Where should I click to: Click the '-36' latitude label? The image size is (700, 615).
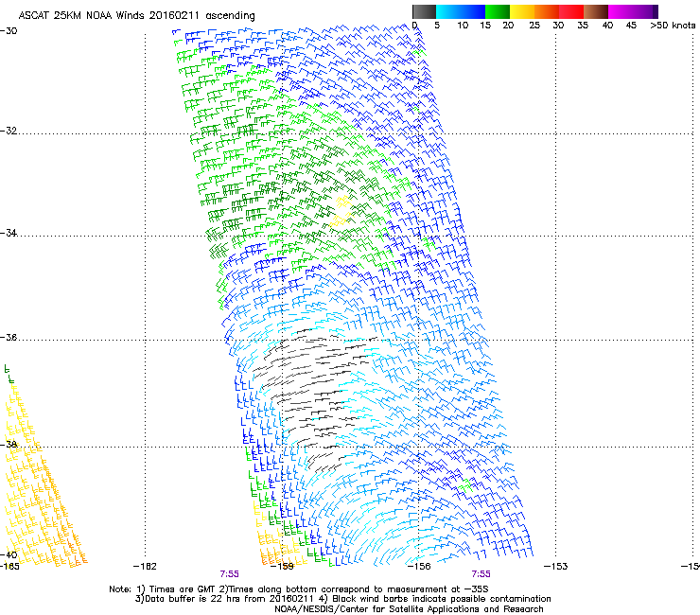[x=9, y=337]
